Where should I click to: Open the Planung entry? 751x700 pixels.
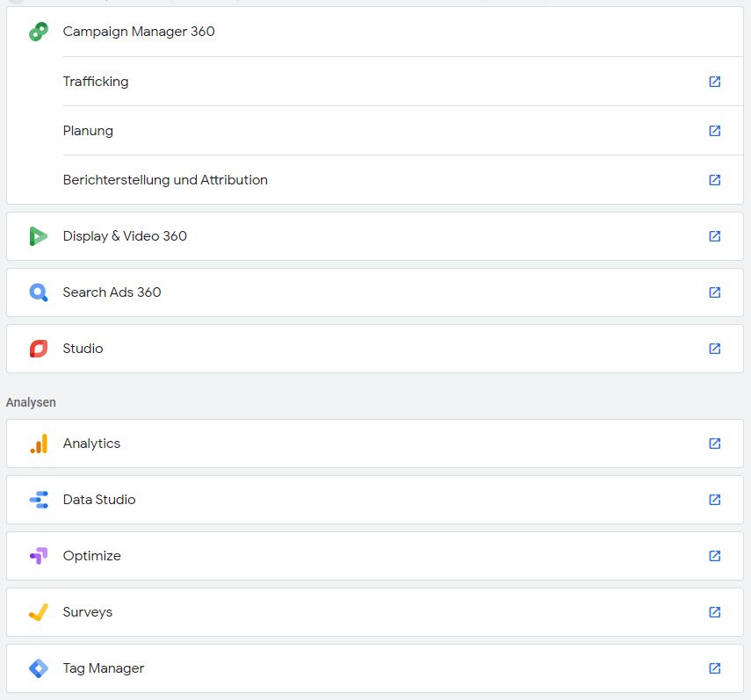point(403,131)
